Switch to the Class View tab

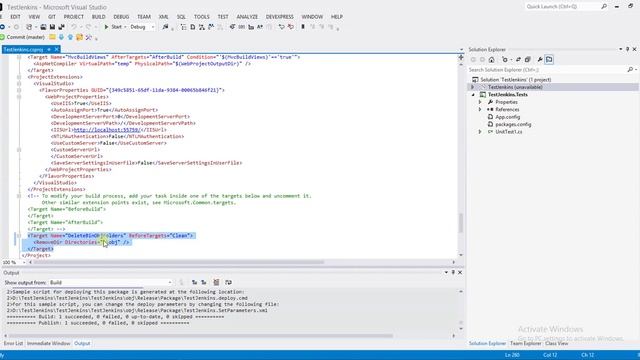556,344
